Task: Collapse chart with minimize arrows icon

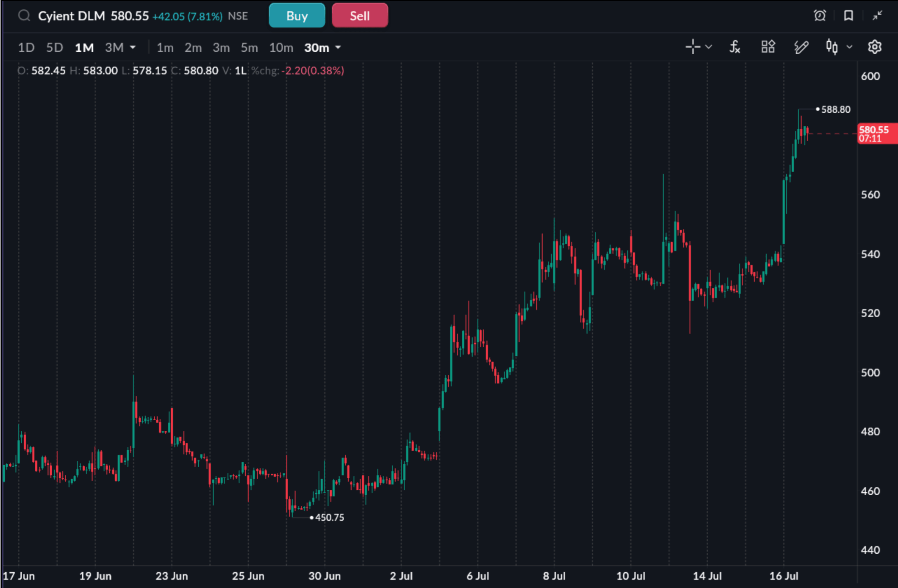Action: coord(877,16)
